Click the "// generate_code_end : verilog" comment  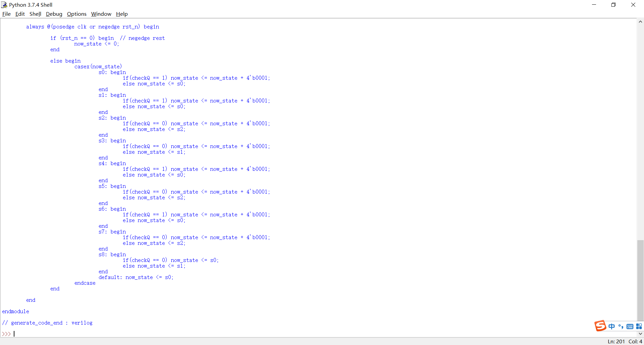47,323
